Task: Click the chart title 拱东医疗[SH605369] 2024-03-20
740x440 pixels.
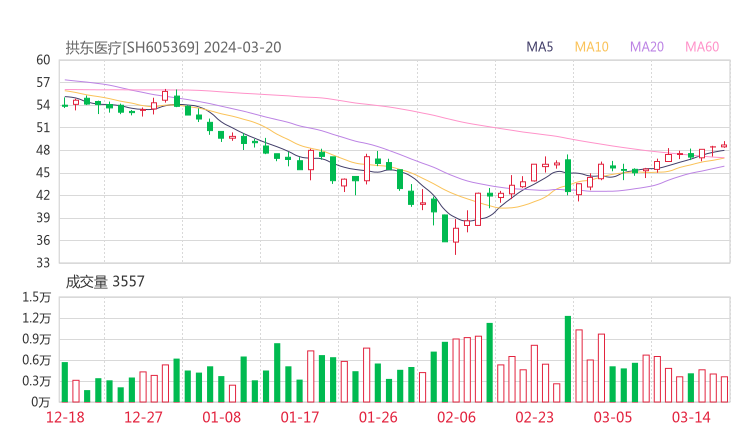Action: coord(173,47)
